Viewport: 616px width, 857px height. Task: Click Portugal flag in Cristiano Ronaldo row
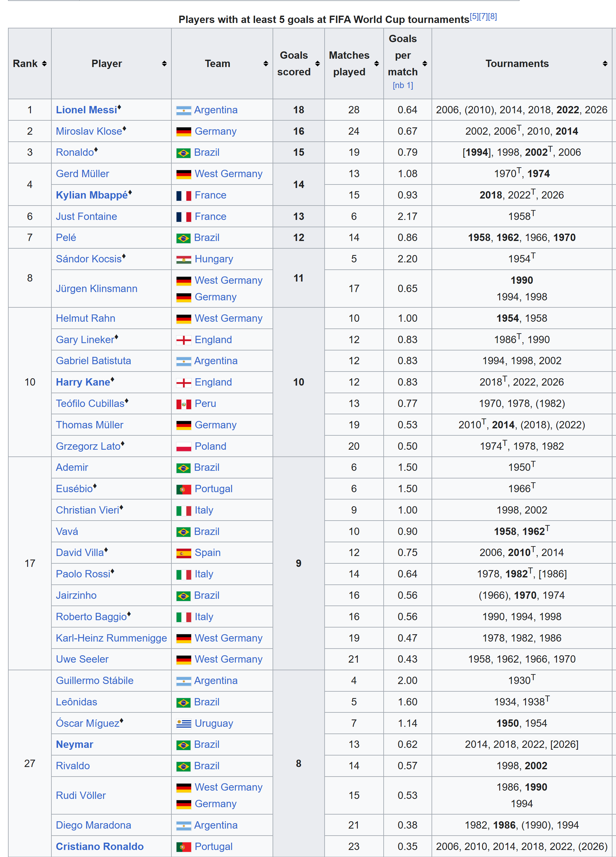point(184,847)
